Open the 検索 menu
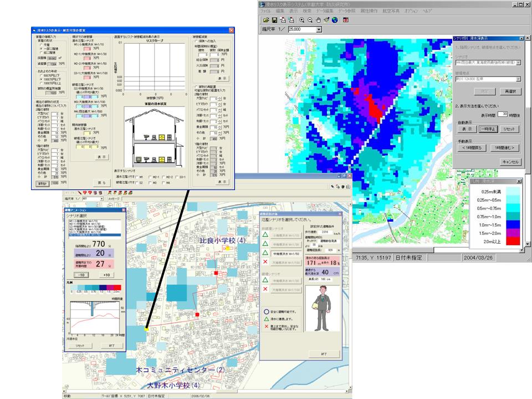 [x=307, y=11]
